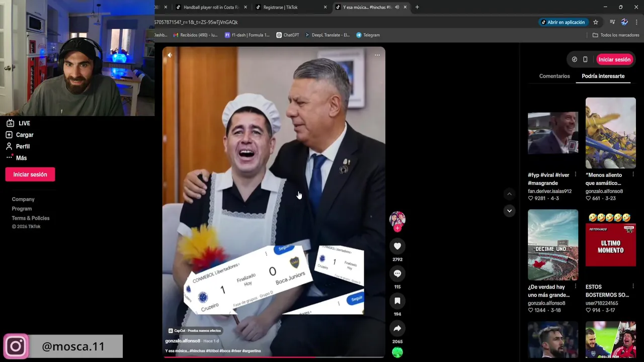Click the get TikTok app coin icon
Screen dimensions: 644x362
(x=575, y=59)
